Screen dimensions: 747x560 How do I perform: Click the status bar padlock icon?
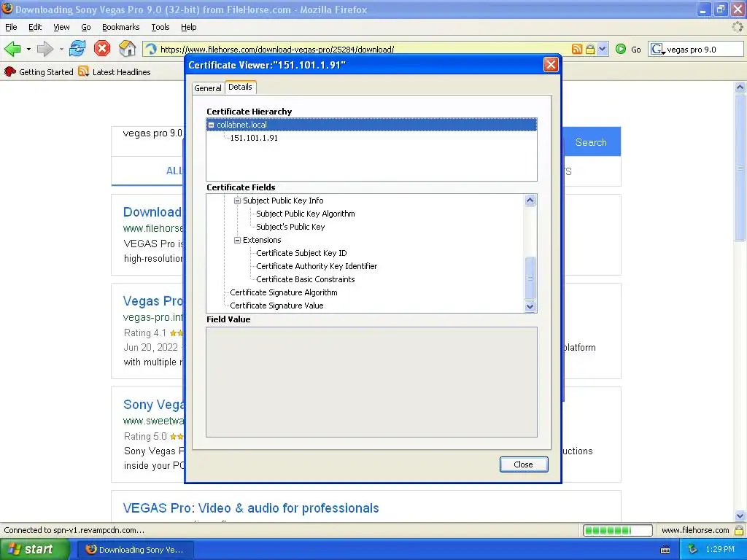click(x=739, y=530)
